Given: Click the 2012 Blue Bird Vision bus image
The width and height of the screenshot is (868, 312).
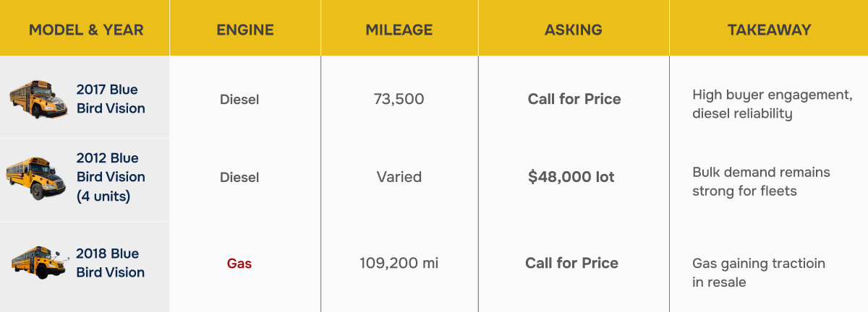Looking at the screenshot, I should [37, 178].
